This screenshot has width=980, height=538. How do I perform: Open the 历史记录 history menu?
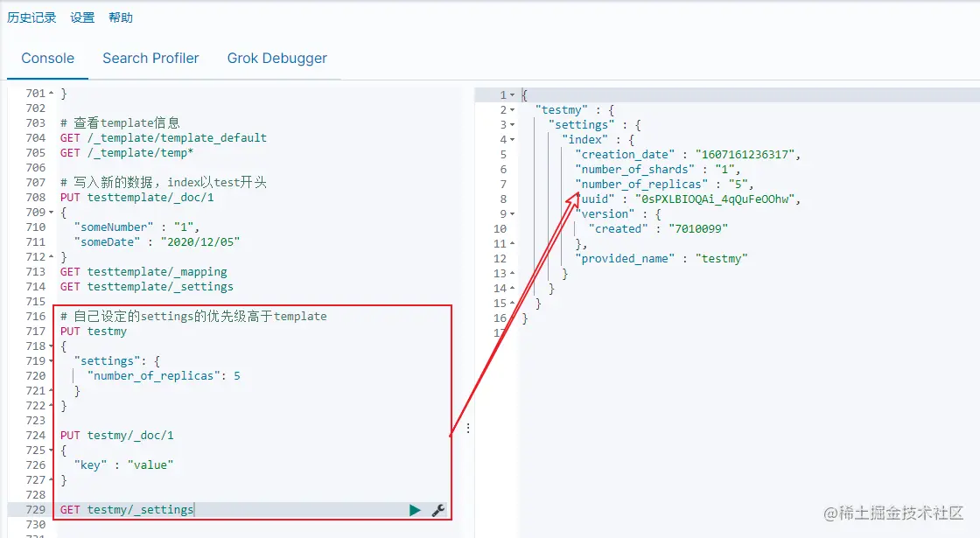point(31,17)
